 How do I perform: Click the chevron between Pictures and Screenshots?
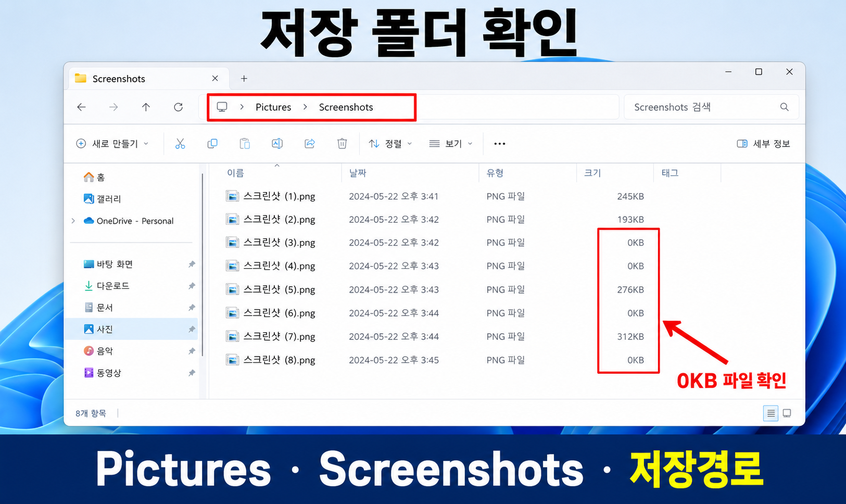306,107
